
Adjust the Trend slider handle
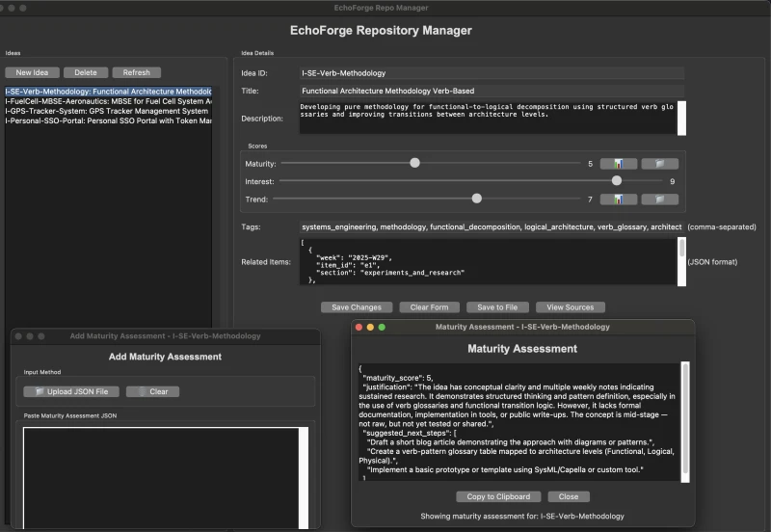(476, 199)
